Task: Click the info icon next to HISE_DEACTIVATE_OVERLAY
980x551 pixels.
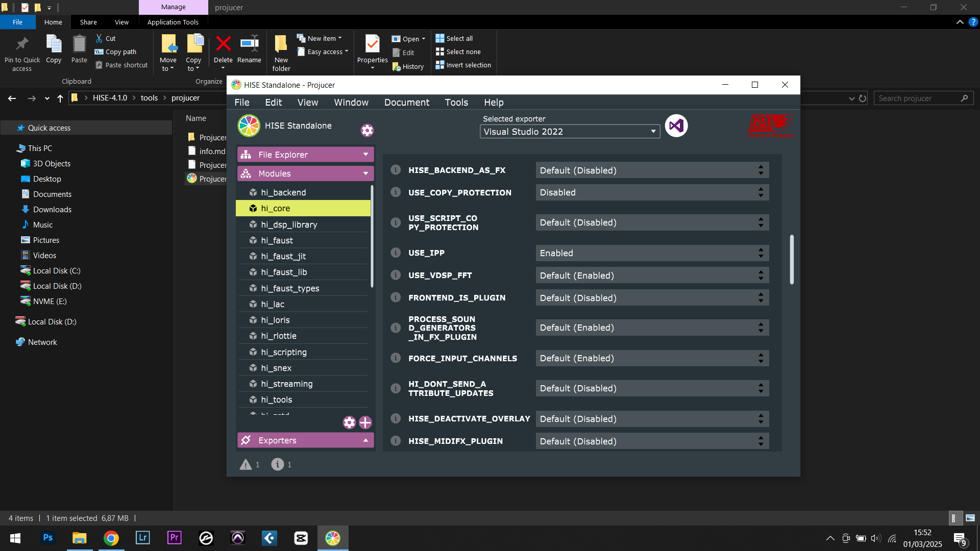Action: (x=396, y=418)
